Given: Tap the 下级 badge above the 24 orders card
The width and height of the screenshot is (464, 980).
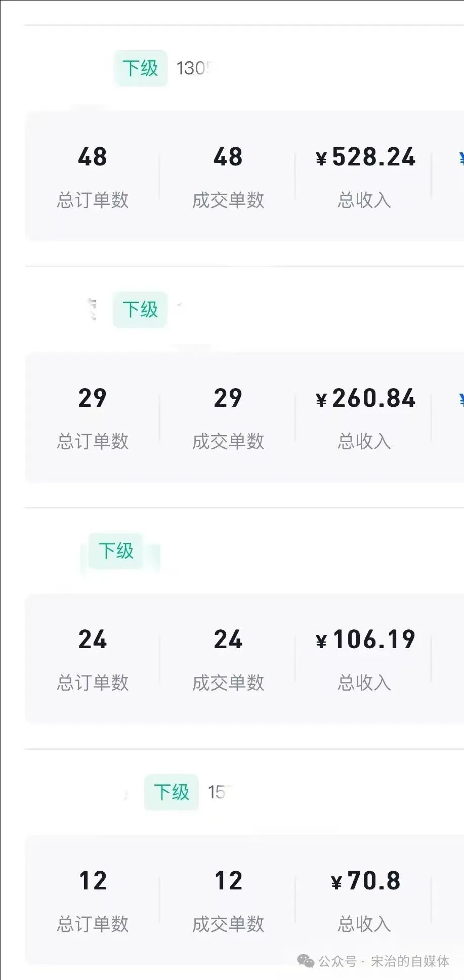Looking at the screenshot, I should pos(116,551).
